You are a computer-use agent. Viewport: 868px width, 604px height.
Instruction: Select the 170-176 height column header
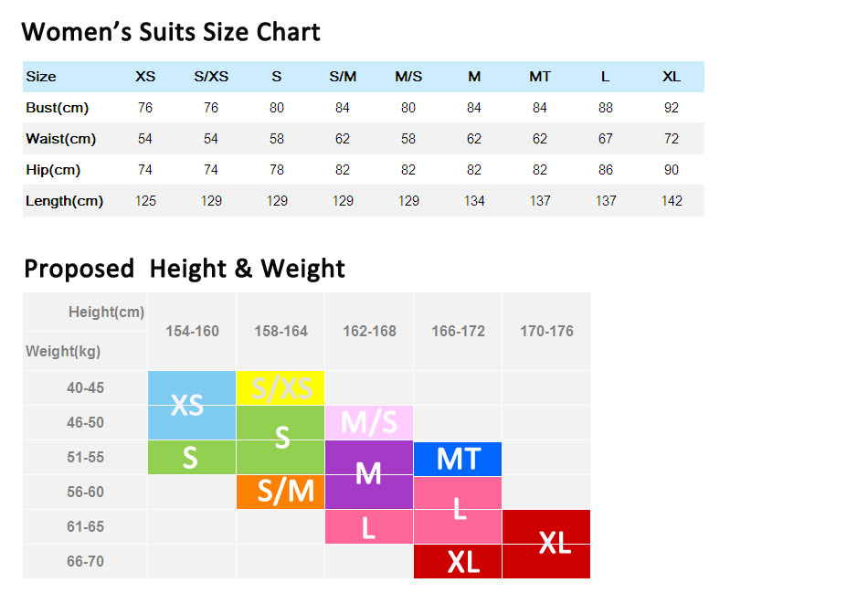click(546, 331)
